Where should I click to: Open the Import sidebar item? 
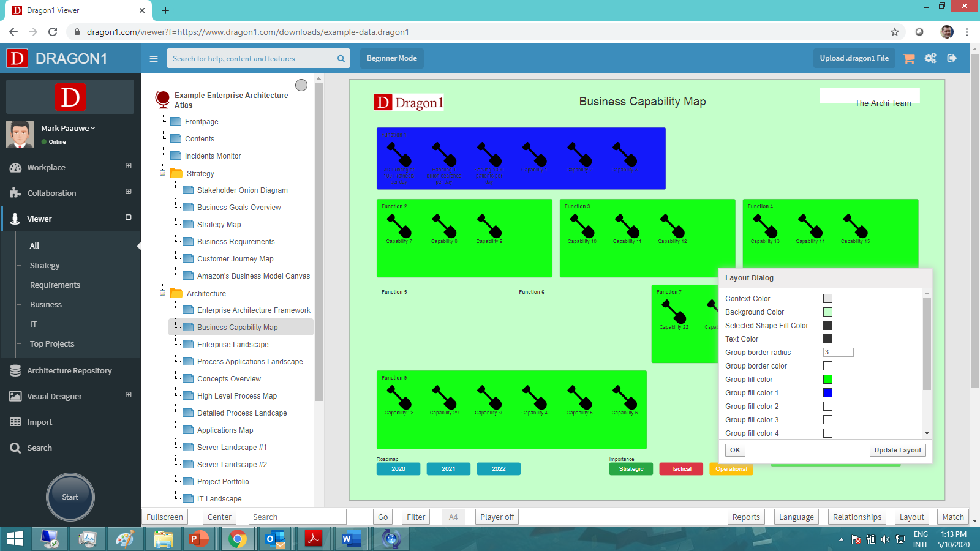(x=39, y=422)
